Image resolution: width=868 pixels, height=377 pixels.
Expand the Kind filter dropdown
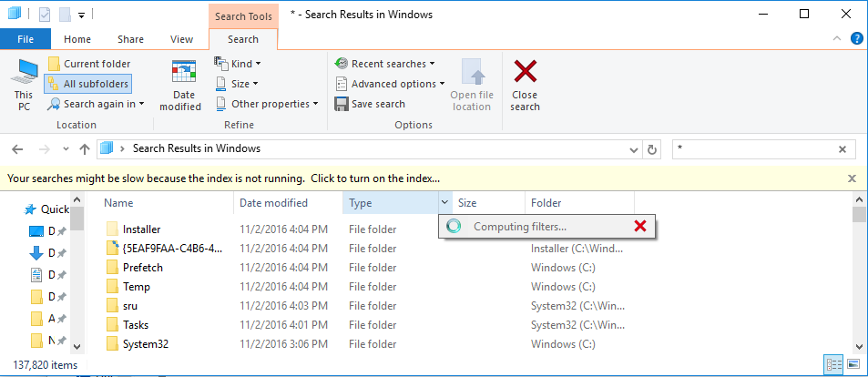(x=238, y=64)
